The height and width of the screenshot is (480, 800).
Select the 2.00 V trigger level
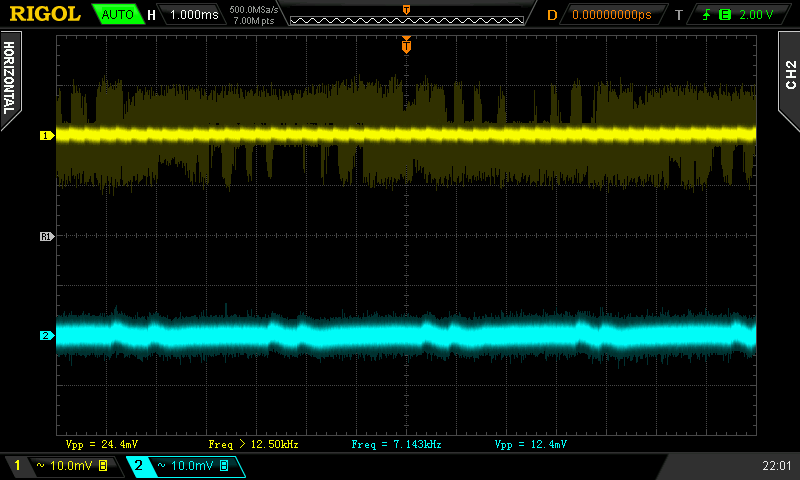coord(756,15)
